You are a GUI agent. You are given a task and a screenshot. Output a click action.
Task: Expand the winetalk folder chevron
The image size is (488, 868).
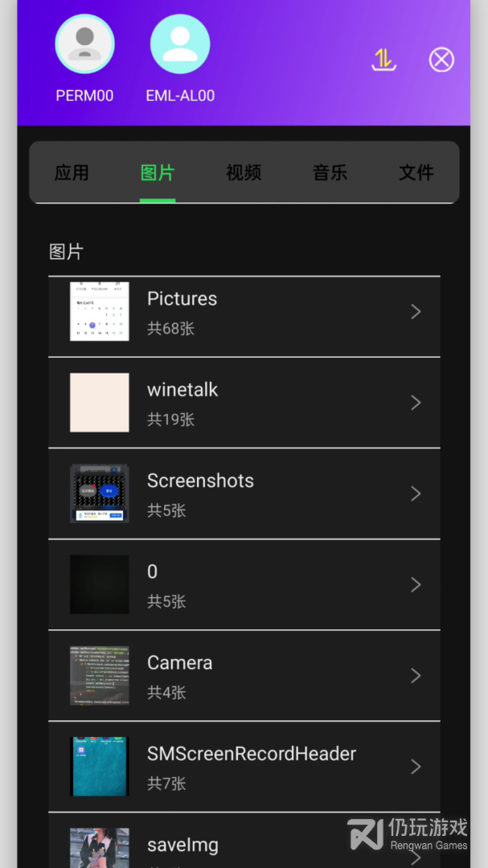click(x=416, y=403)
